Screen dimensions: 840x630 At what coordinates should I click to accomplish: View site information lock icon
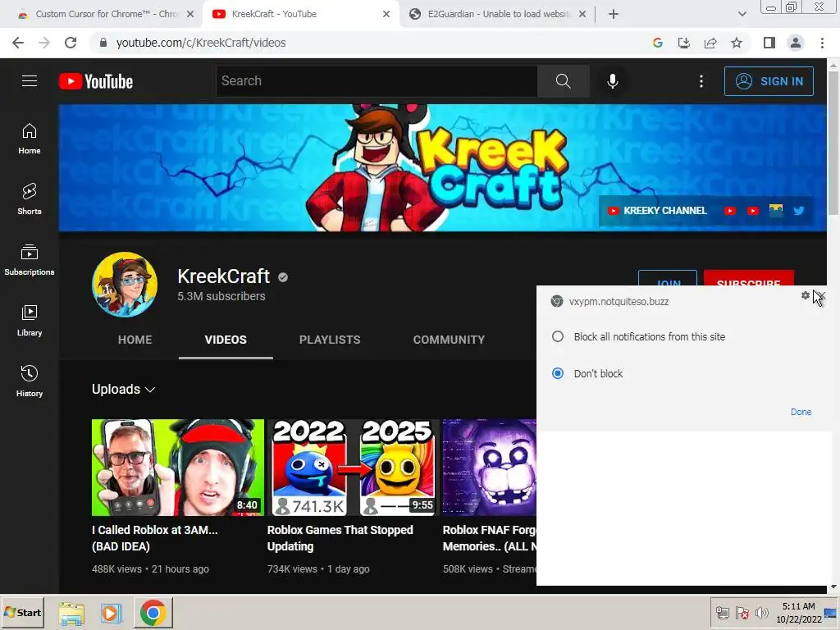[x=103, y=43]
